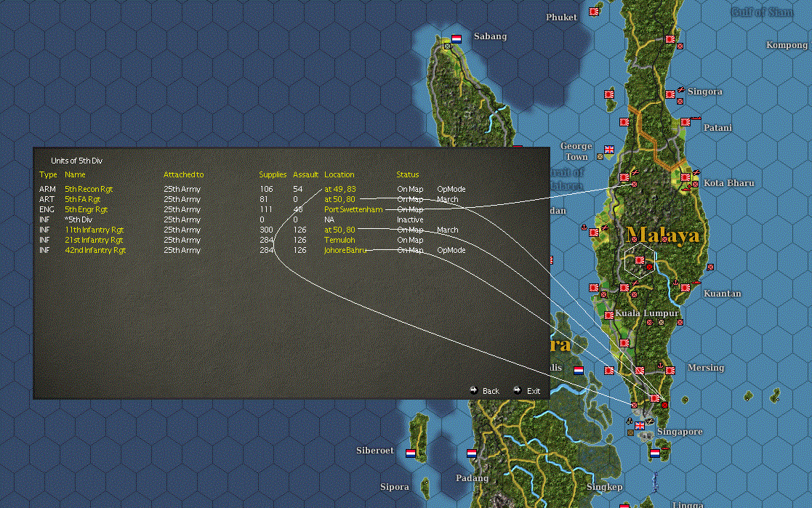Viewport: 812px width, 508px height.
Task: Click the Port Swettenham location link
Action: [353, 209]
